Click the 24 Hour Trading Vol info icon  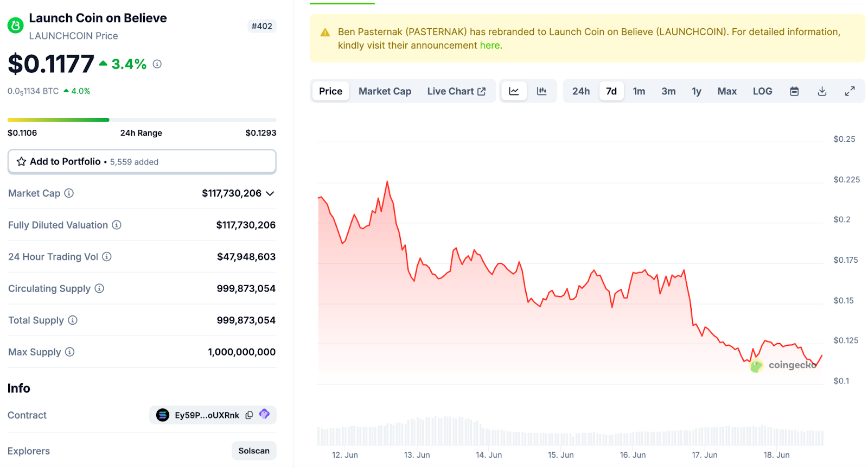click(x=107, y=257)
